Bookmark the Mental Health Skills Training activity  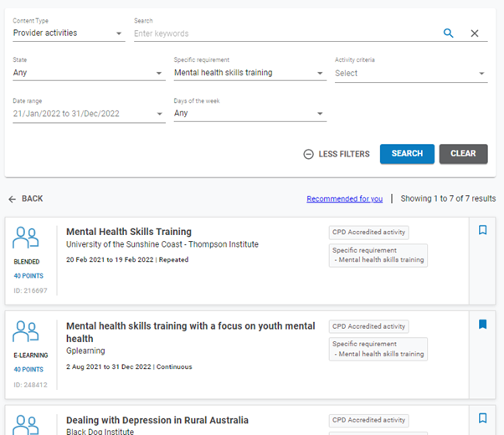[482, 230]
